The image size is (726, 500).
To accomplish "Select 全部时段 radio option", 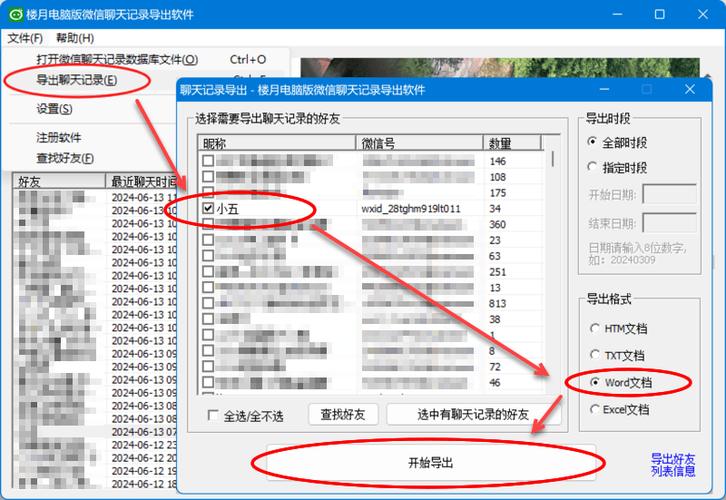I will pyautogui.click(x=592, y=142).
